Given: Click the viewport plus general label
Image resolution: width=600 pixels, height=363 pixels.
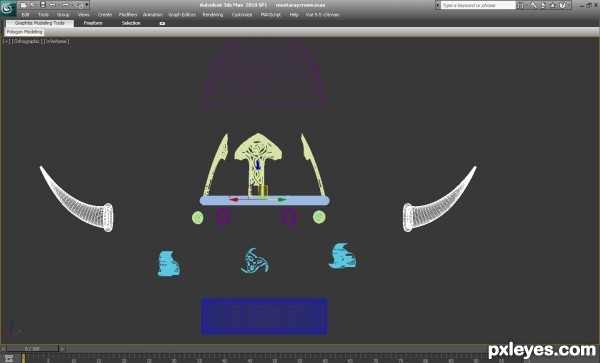Looking at the screenshot, I should click(7, 41).
